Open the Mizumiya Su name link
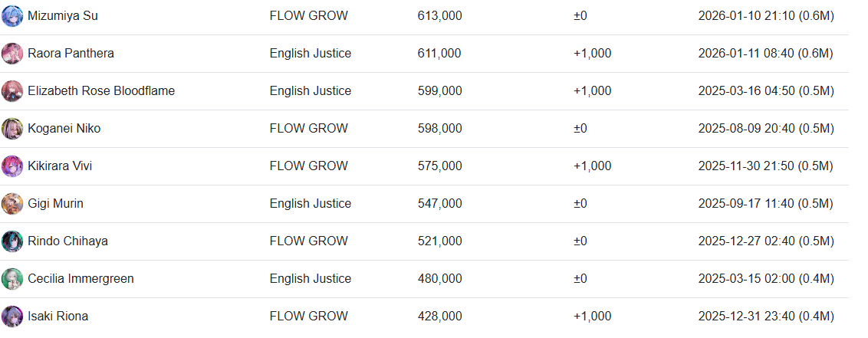 62,16
